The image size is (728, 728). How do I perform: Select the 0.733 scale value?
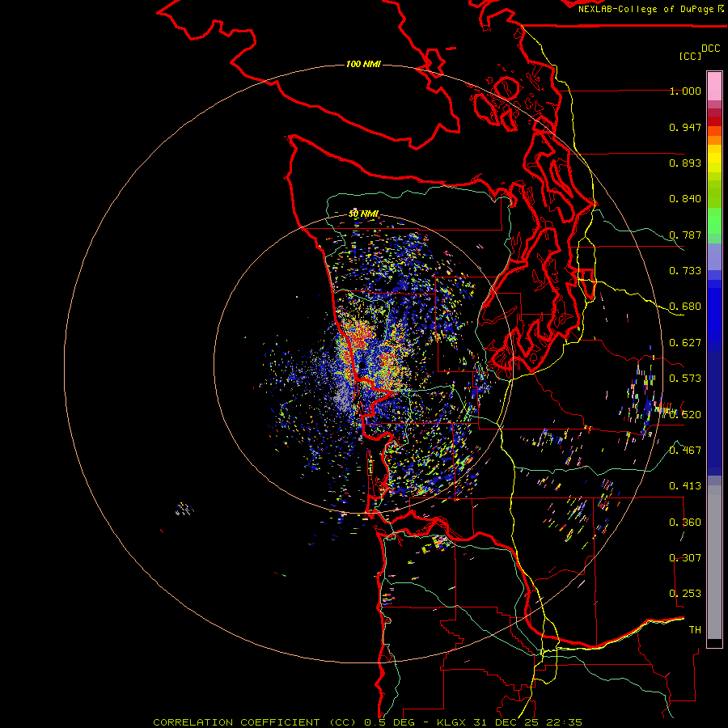(x=685, y=271)
